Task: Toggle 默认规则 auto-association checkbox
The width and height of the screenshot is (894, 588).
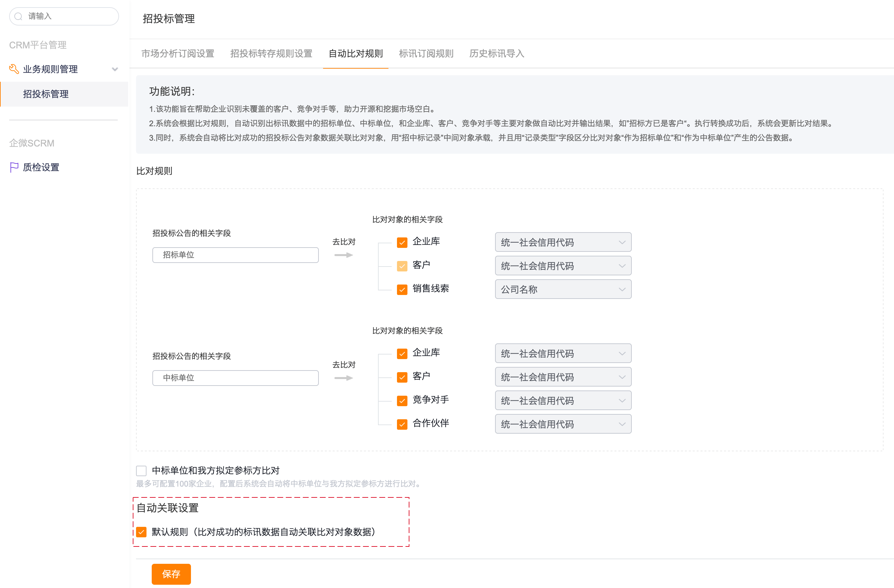Action: tap(141, 532)
